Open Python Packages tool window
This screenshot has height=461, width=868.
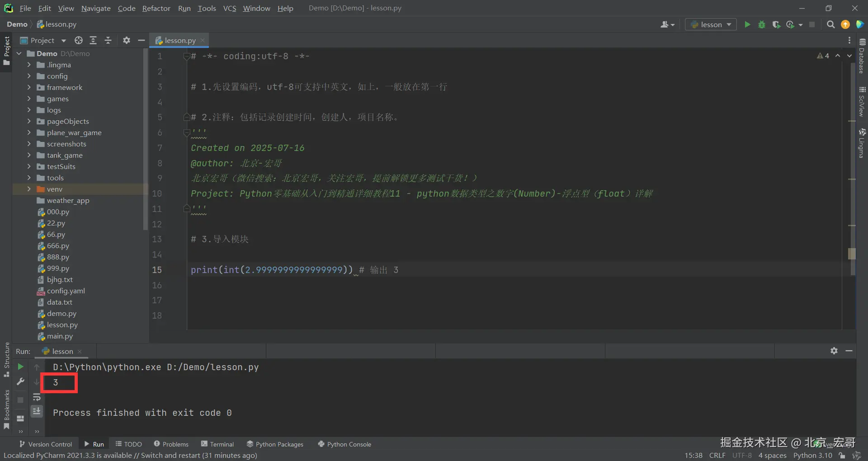click(275, 444)
